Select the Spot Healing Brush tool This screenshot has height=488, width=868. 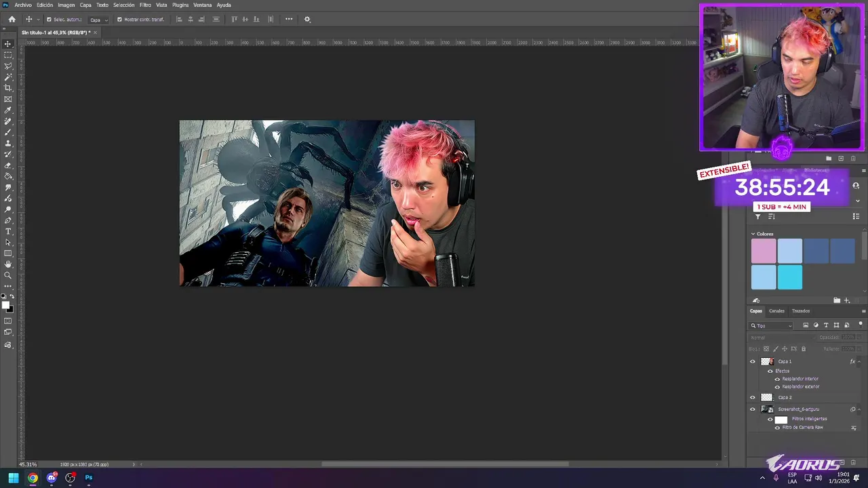pyautogui.click(x=8, y=121)
